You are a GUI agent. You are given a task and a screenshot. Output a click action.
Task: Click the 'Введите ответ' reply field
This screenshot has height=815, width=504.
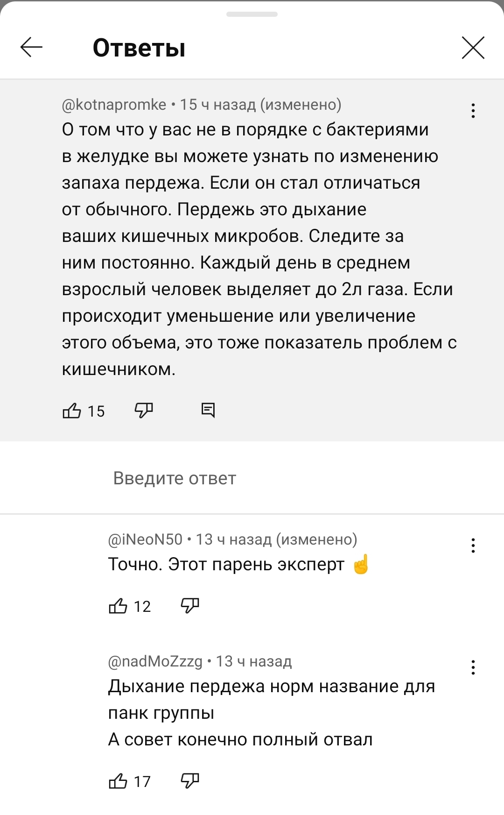click(x=175, y=478)
